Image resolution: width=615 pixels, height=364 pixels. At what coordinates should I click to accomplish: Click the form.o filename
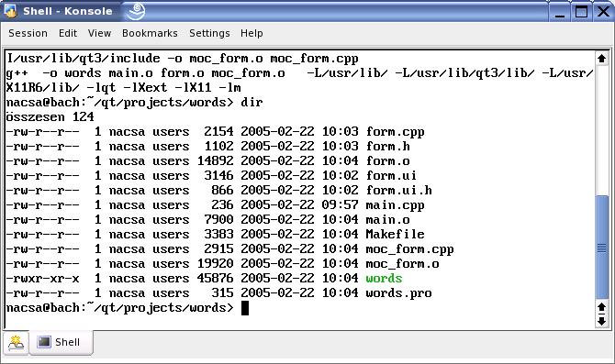coord(388,161)
